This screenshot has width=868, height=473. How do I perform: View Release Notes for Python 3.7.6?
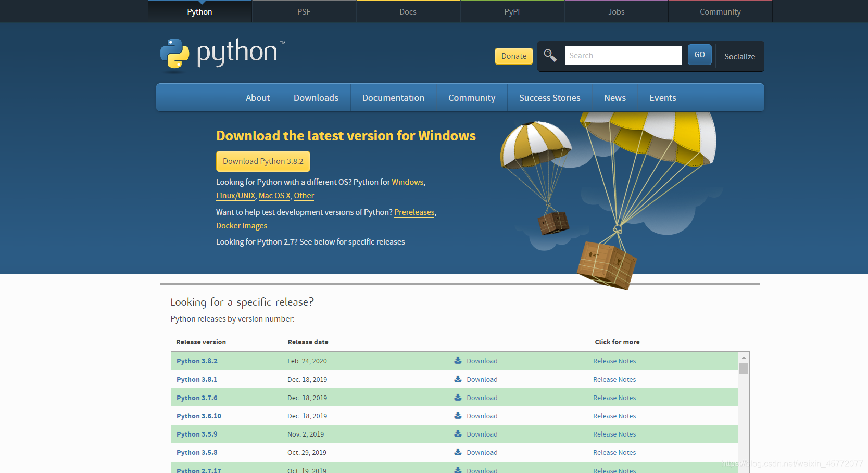[614, 398]
